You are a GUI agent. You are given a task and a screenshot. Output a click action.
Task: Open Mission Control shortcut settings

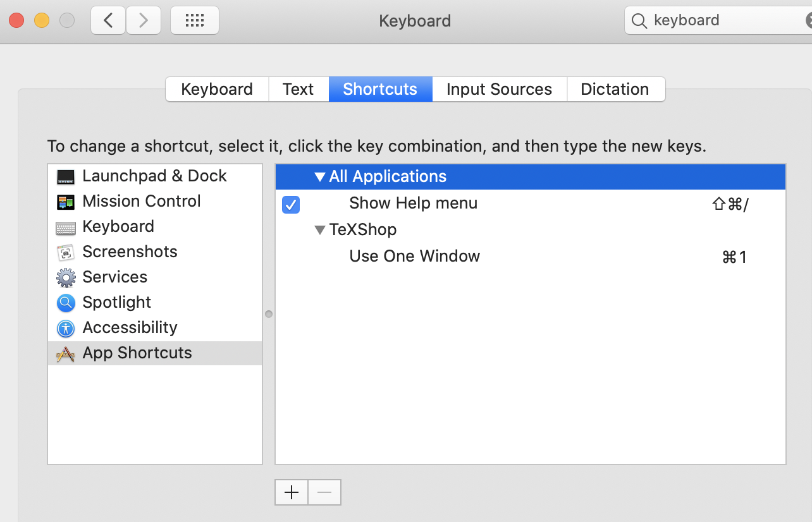point(140,201)
